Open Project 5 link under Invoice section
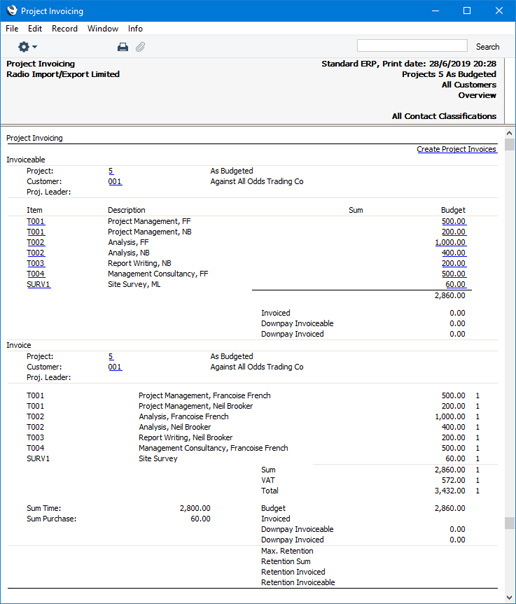 [x=111, y=356]
